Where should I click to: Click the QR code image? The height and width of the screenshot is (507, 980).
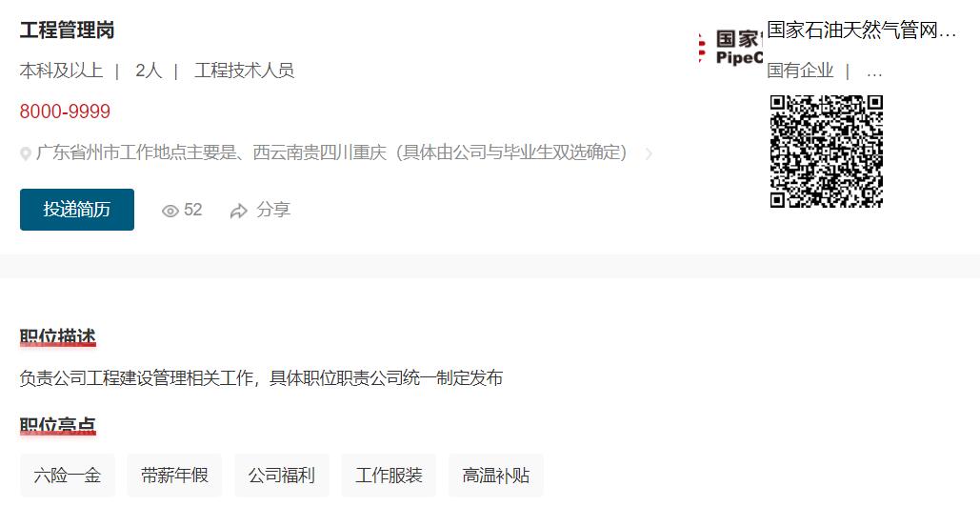[x=827, y=152]
